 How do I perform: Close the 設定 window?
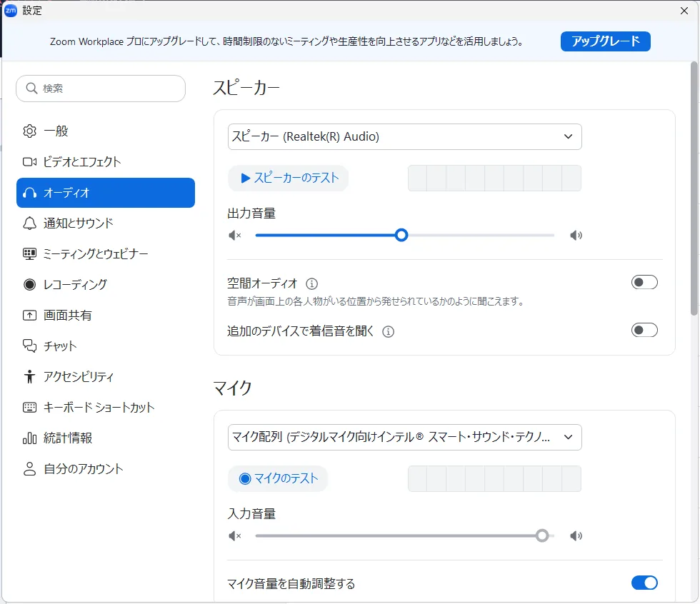coord(684,11)
